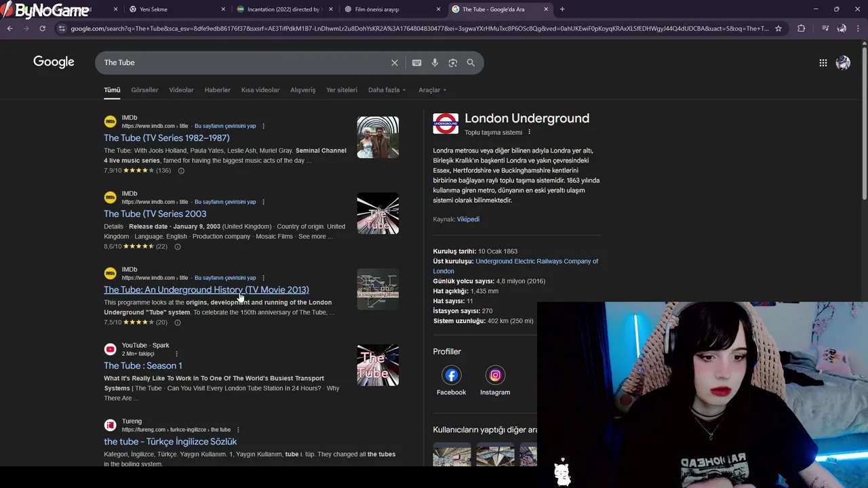Viewport: 868px width, 488px height.
Task: Open thumbnail of Underground History result
Action: [378, 289]
